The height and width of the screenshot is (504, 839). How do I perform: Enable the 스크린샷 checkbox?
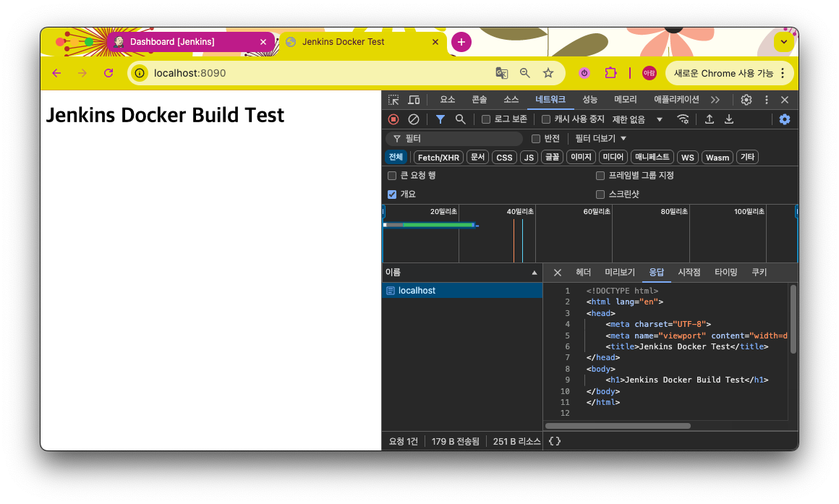coord(600,195)
